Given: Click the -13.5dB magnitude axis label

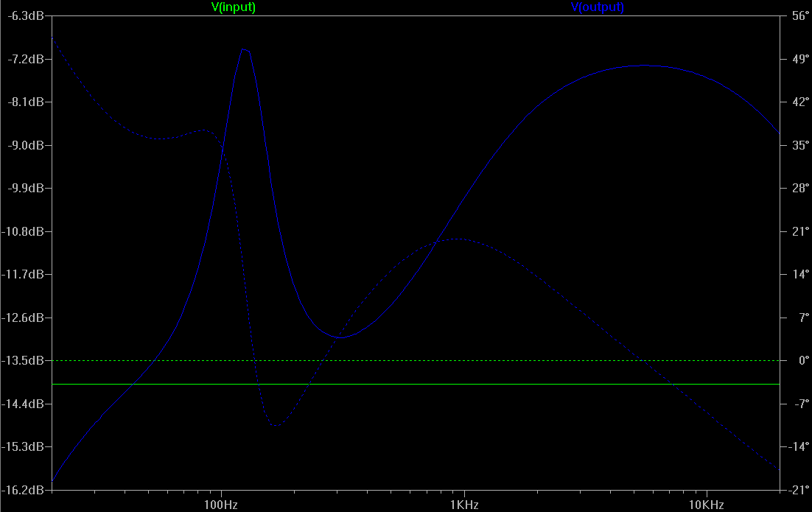Looking at the screenshot, I should point(23,361).
